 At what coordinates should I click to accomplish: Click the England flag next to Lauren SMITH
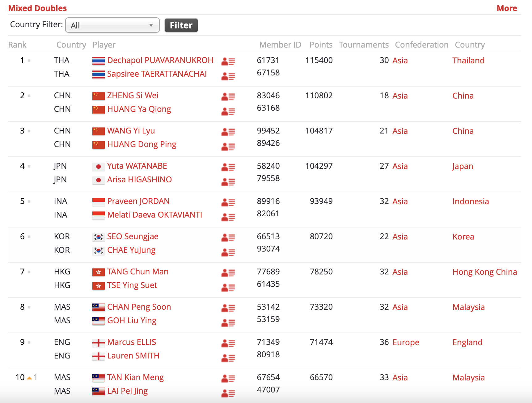(98, 356)
